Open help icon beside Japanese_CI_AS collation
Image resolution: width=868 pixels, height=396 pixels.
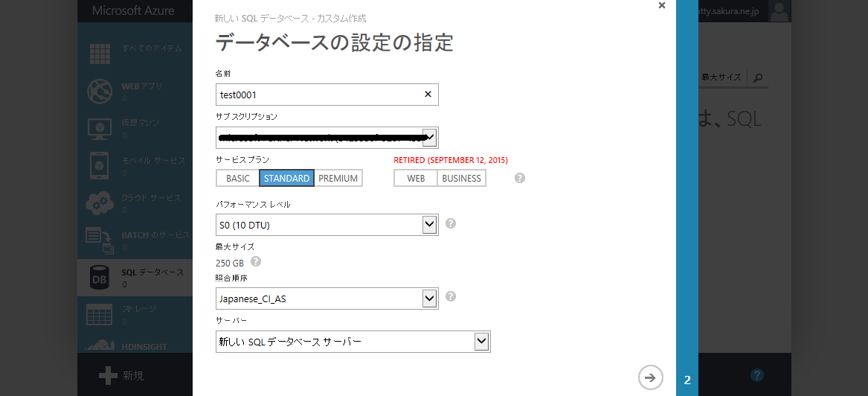click(x=451, y=296)
